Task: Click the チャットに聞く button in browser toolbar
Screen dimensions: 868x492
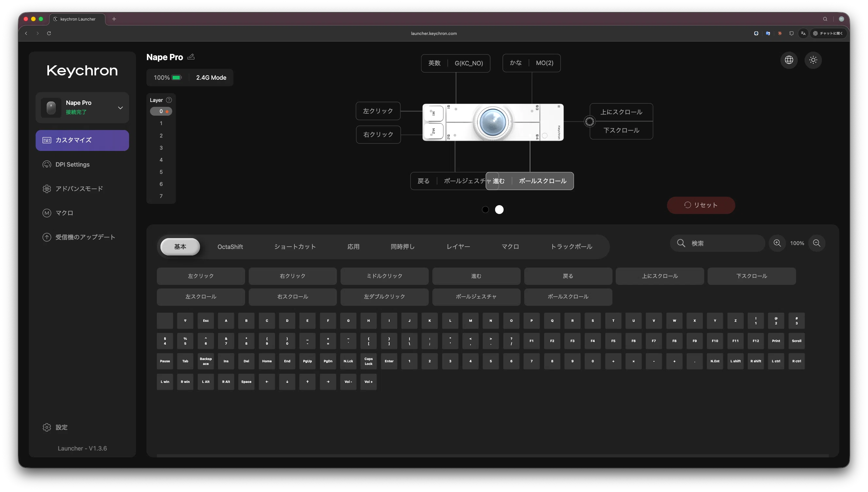Action: [x=828, y=33]
